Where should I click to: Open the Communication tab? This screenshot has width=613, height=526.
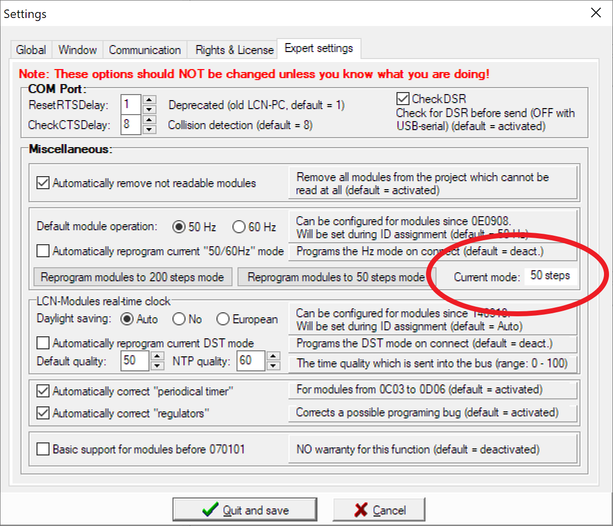coord(145,50)
